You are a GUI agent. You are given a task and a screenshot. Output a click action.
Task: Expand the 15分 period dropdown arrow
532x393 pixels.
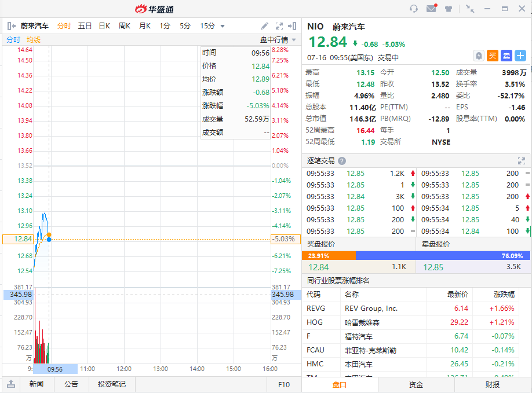click(223, 26)
